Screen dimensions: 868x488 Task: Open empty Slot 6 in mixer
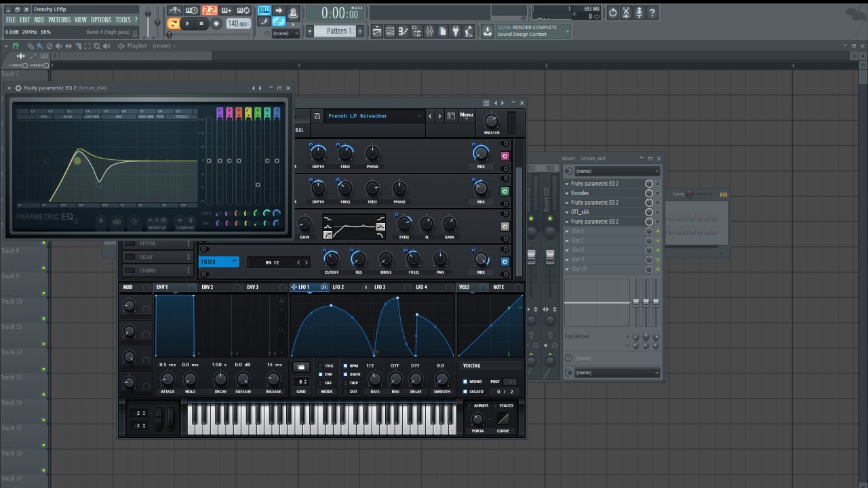coord(604,231)
